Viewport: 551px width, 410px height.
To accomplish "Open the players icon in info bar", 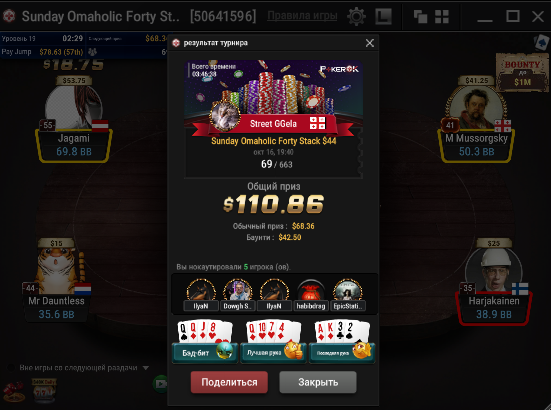I will [92, 52].
